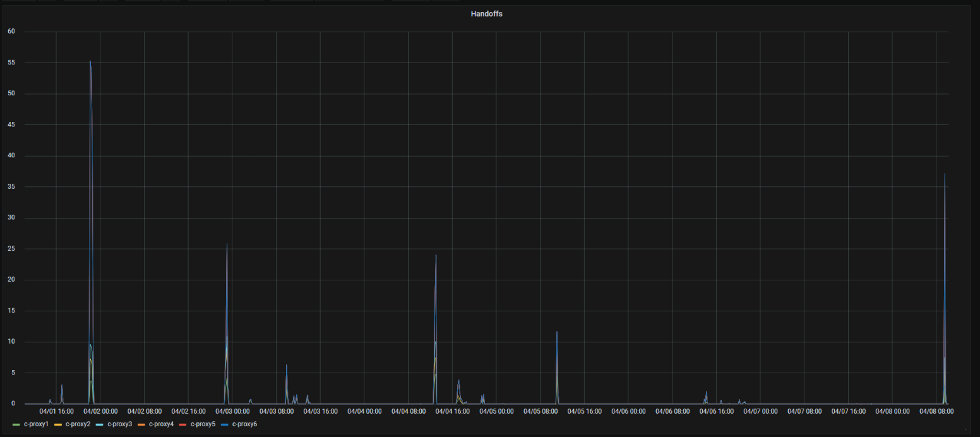Click the spike peak near 04/03 00:00
980x437 pixels.
pos(227,244)
